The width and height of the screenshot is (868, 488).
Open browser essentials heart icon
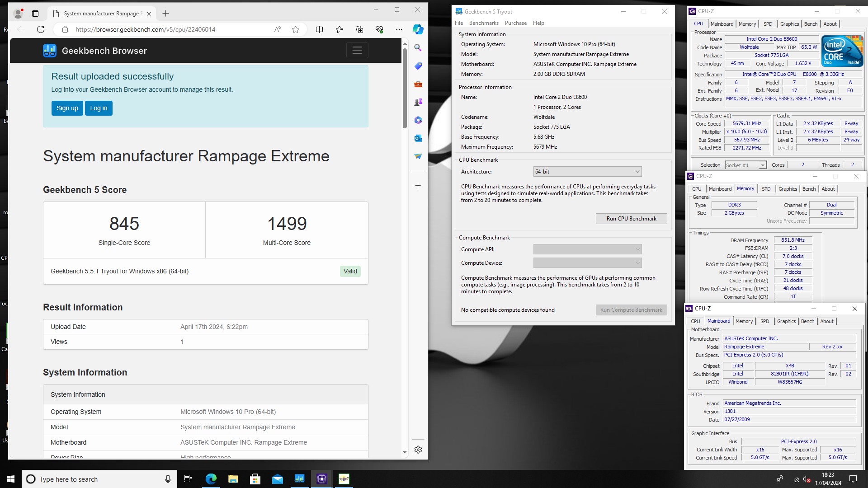coord(379,29)
